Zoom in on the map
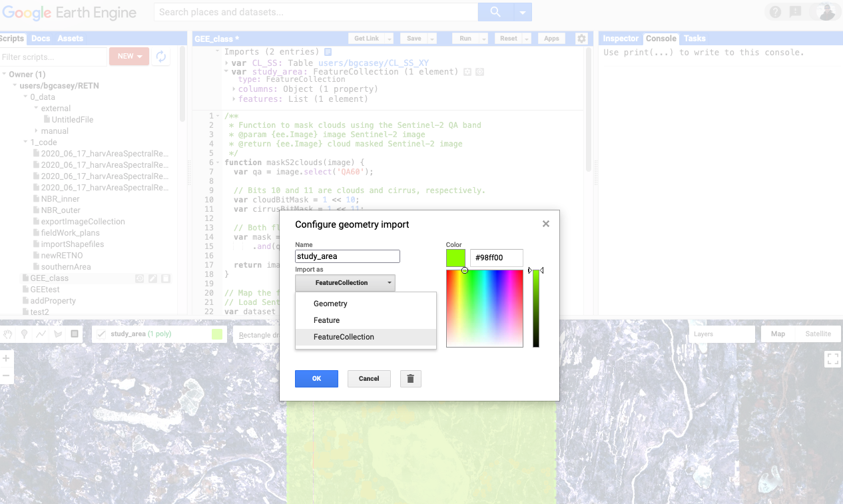Screen dimensions: 843x504 pos(6,359)
